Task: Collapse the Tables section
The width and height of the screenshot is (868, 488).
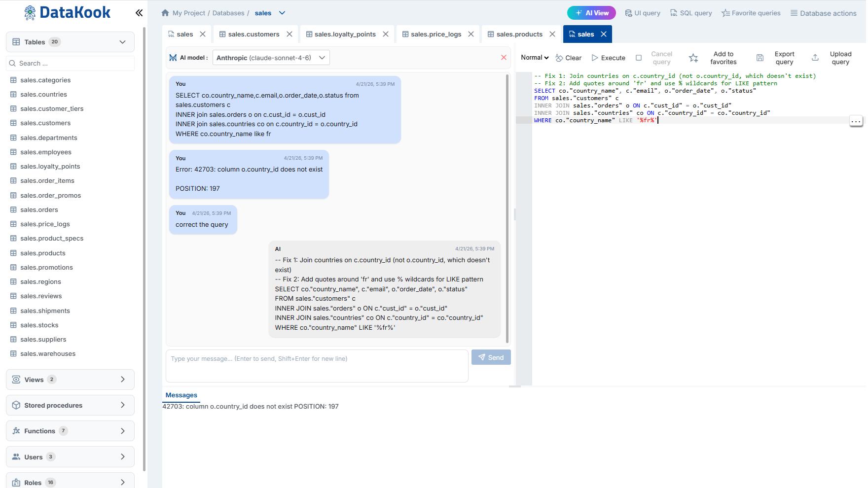Action: (122, 42)
